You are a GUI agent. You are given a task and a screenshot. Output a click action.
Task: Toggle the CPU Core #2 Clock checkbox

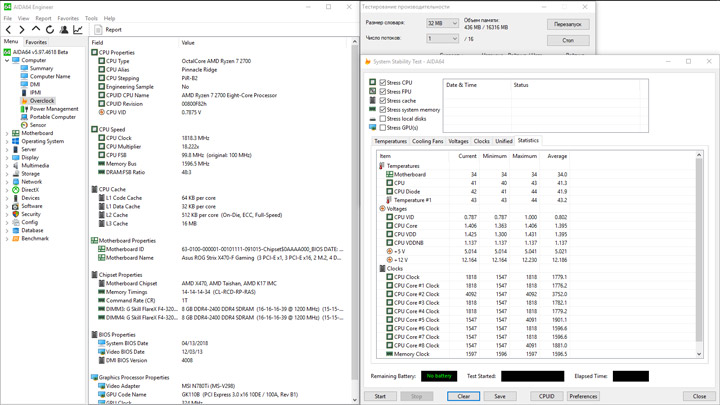coord(389,294)
